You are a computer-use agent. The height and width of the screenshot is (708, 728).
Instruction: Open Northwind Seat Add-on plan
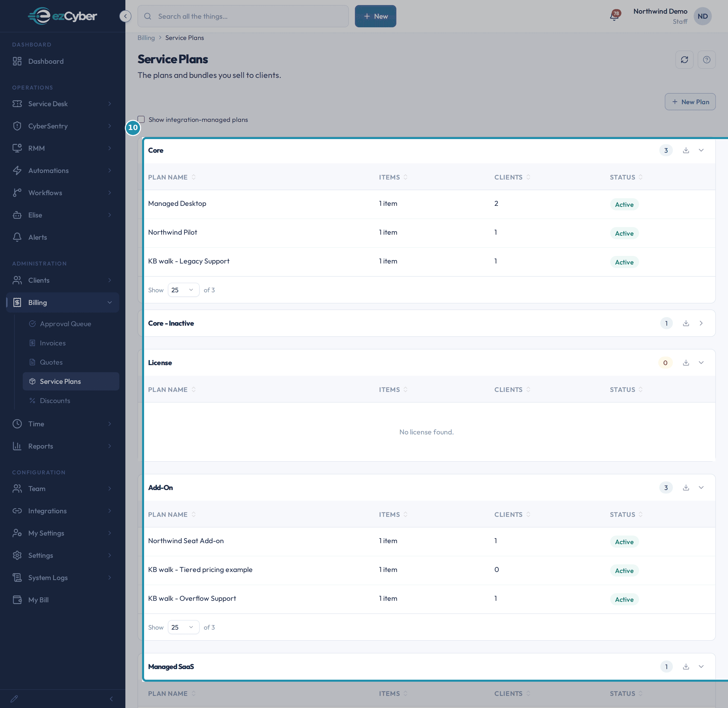point(186,541)
